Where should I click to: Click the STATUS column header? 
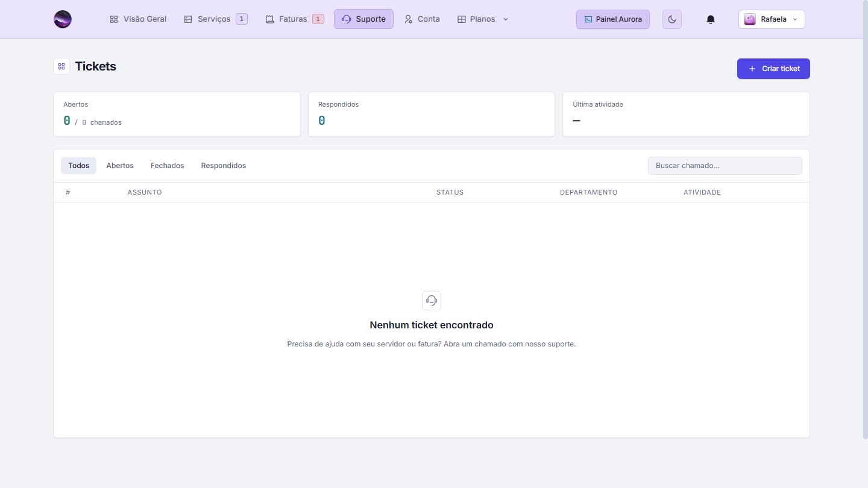pyautogui.click(x=450, y=192)
